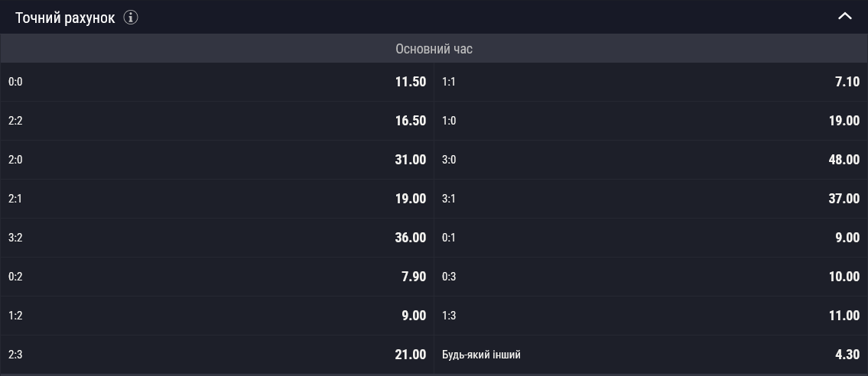Click the Основний час header bar
The height and width of the screenshot is (376, 868).
tap(434, 49)
